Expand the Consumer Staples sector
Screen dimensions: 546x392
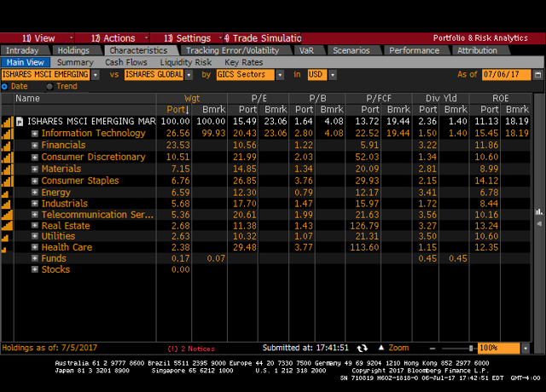34,181
